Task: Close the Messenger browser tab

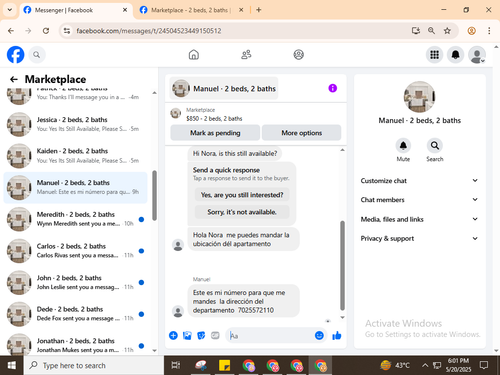Action: tap(125, 10)
